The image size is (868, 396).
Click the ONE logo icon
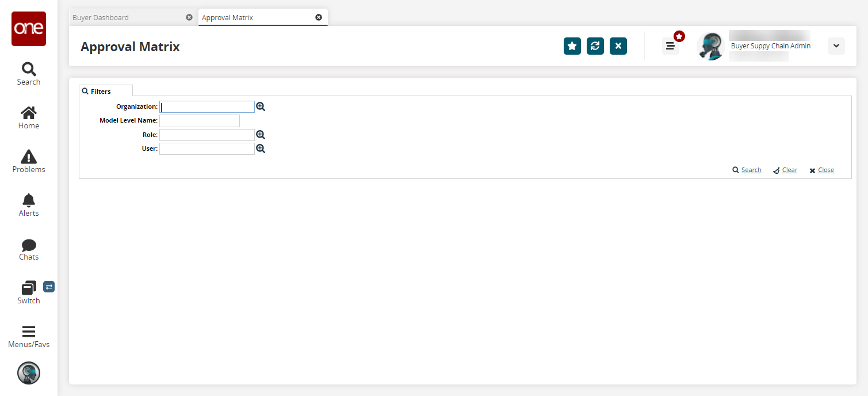click(x=29, y=29)
